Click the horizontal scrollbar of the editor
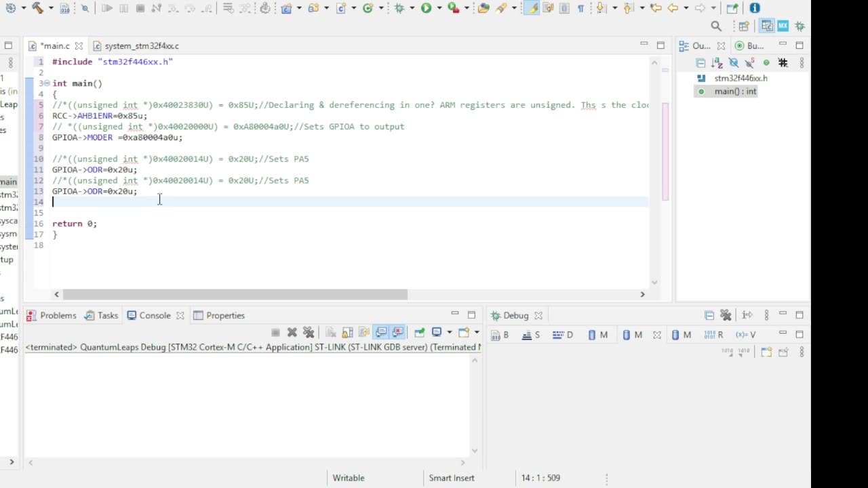Image resolution: width=868 pixels, height=488 pixels. pos(235,294)
